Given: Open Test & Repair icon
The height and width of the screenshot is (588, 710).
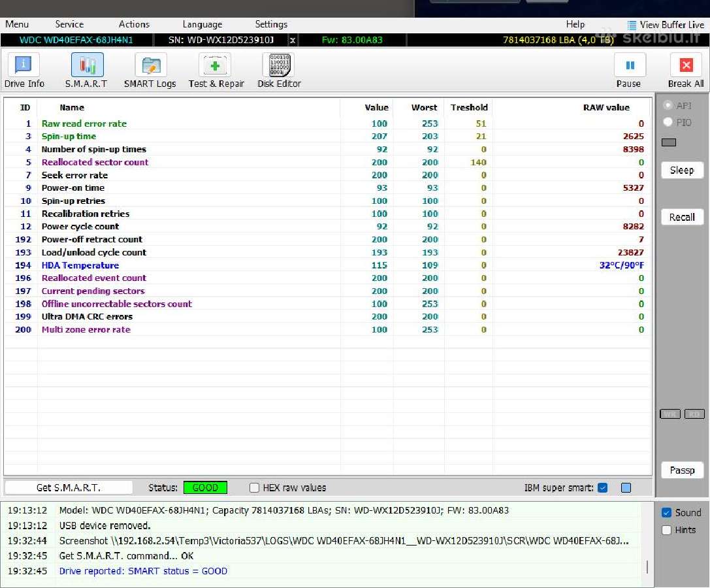Looking at the screenshot, I should pyautogui.click(x=215, y=65).
